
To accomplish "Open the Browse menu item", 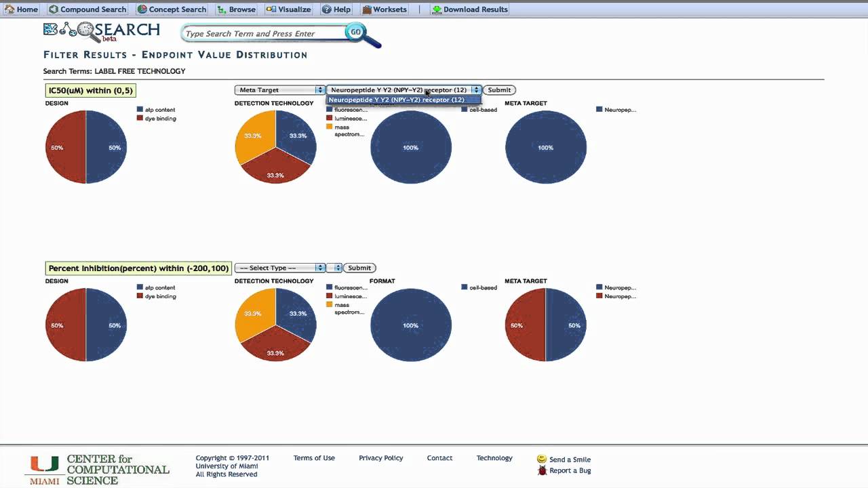I will point(237,9).
